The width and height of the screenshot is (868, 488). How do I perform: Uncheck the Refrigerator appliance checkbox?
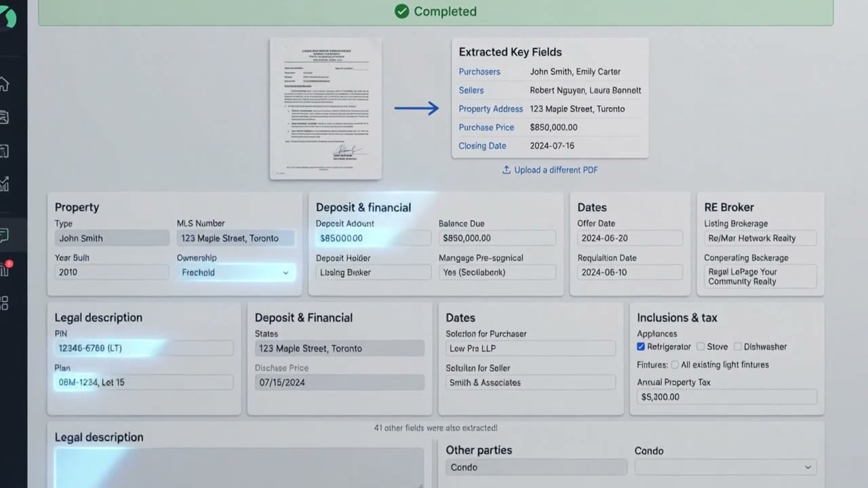point(641,346)
